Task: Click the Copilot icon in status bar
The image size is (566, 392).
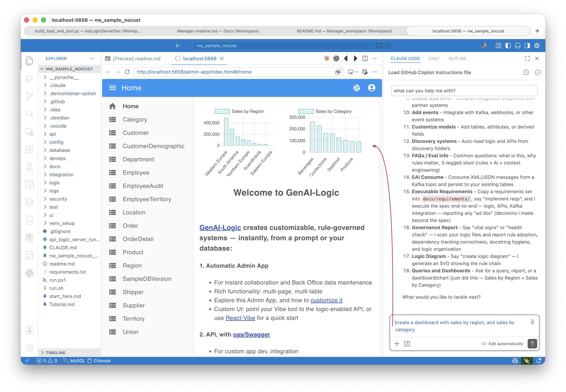Action: [x=515, y=360]
